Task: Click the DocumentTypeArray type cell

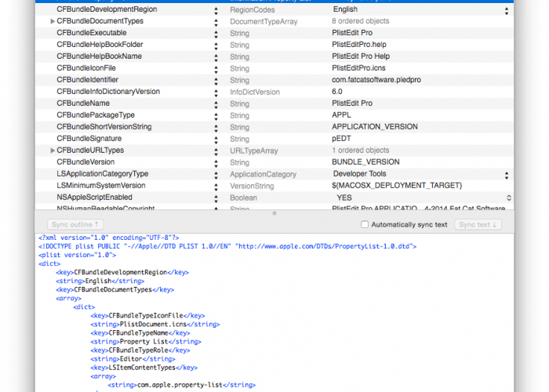Action: (264, 22)
